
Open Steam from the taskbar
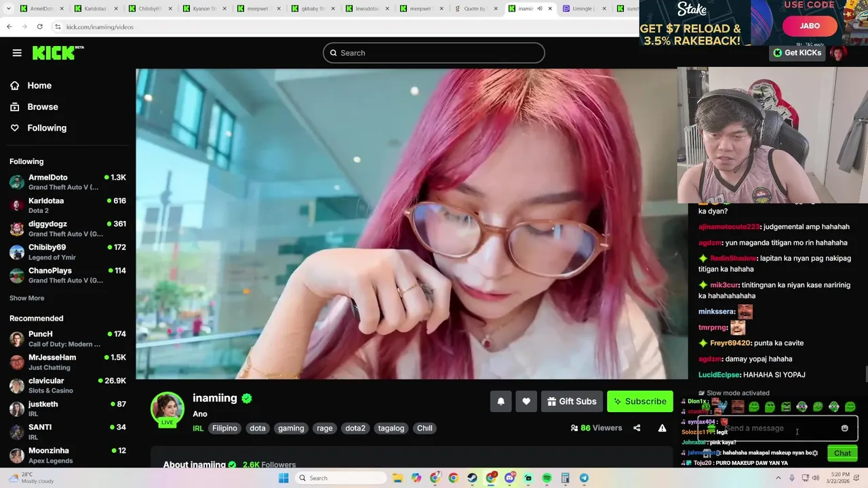[x=472, y=478]
